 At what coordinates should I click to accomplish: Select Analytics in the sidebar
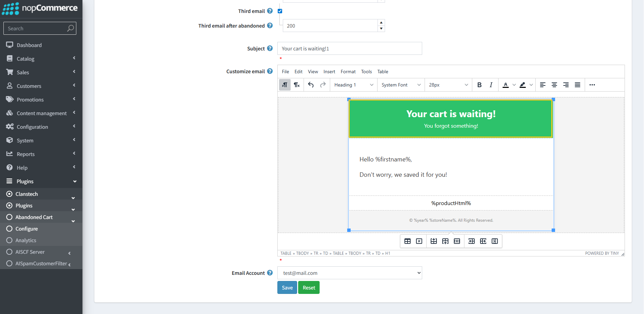click(26, 240)
